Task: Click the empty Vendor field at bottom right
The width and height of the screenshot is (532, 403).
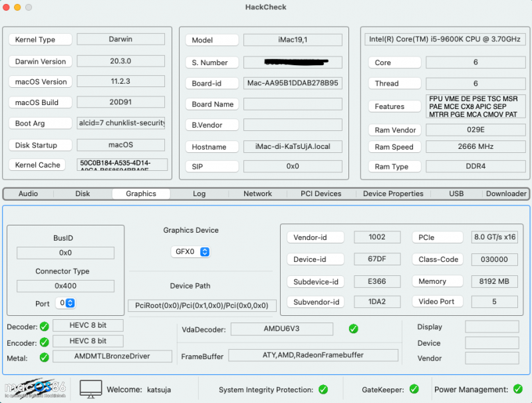Action: pos(492,358)
